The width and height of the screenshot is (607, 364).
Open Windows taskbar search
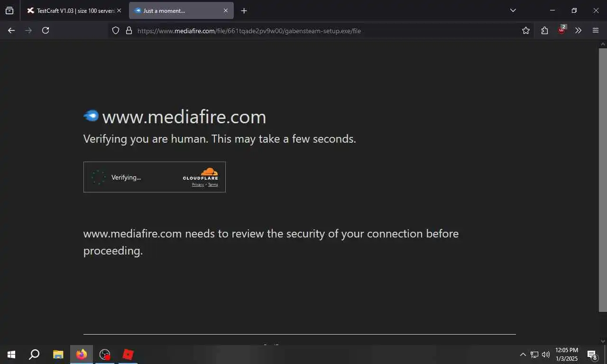34,355
